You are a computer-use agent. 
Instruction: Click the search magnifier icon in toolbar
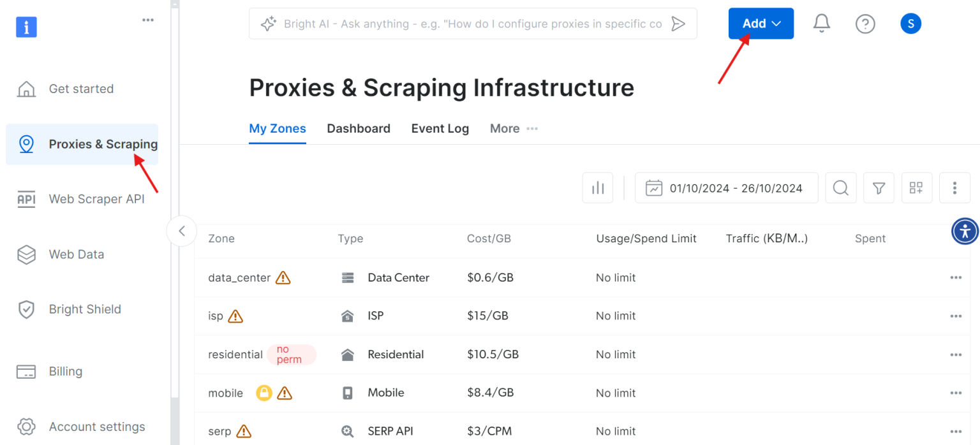[x=840, y=188]
